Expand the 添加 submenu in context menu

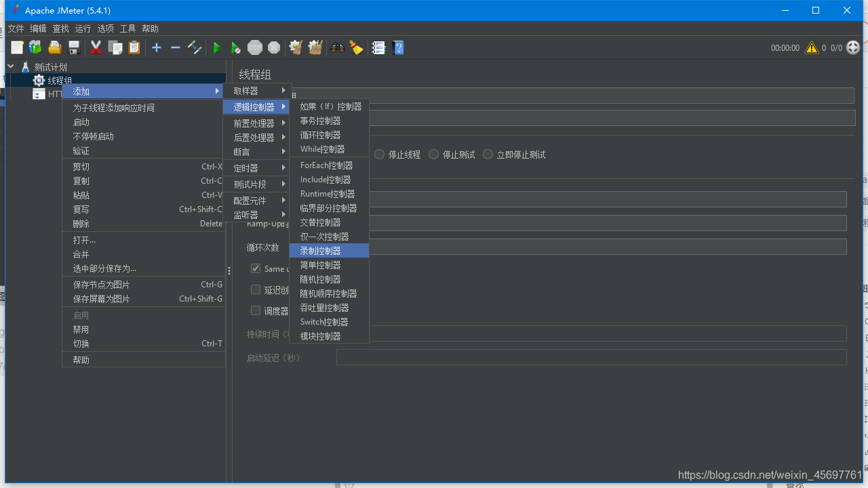[x=144, y=91]
